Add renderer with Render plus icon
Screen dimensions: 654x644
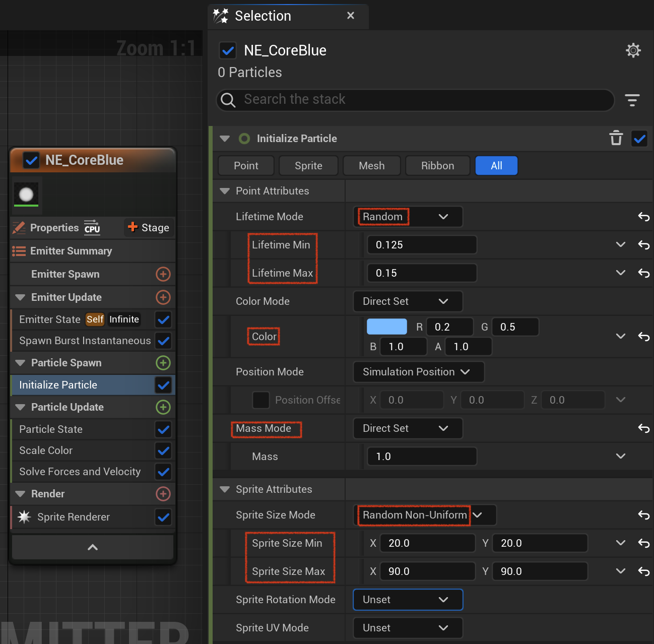point(163,494)
